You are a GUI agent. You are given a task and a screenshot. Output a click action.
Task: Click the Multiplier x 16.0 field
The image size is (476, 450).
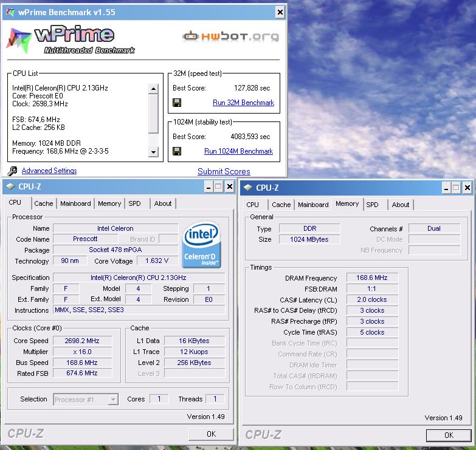tap(82, 352)
